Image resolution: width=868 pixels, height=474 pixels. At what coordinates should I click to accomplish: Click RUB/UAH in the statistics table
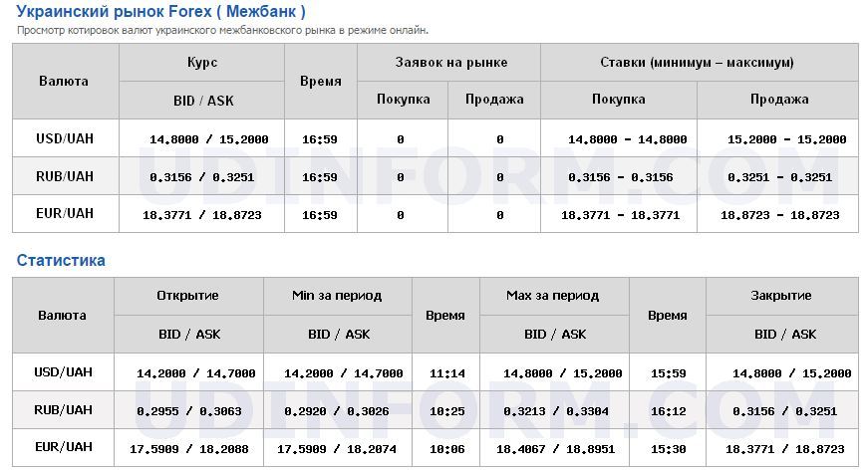63,410
